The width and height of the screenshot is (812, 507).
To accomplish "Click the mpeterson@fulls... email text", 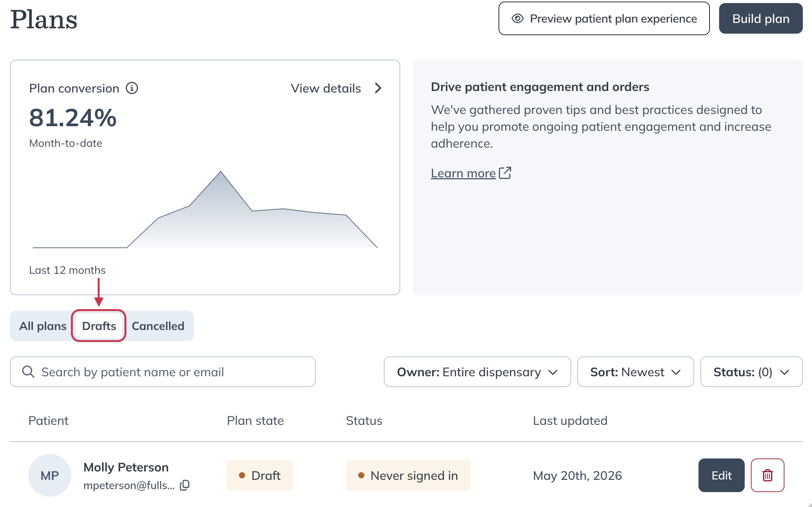I will pos(129,485).
